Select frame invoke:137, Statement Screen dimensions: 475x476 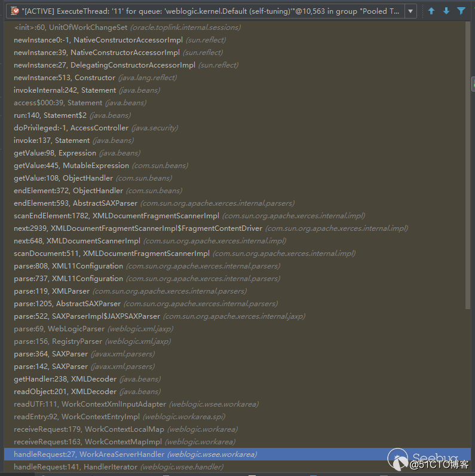click(237, 141)
